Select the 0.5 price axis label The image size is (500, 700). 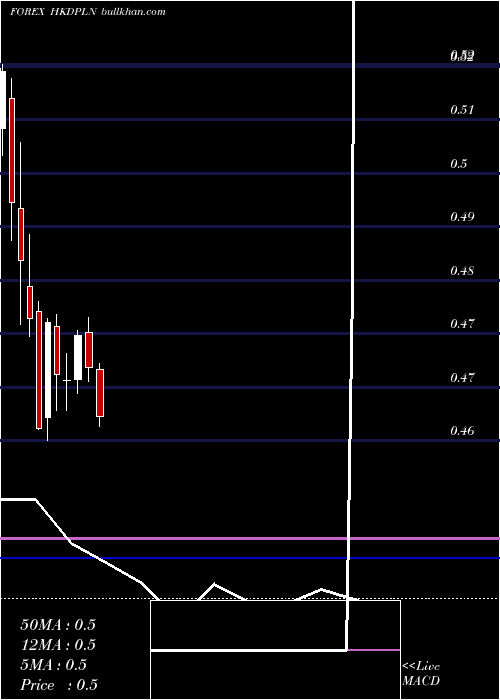(458, 164)
